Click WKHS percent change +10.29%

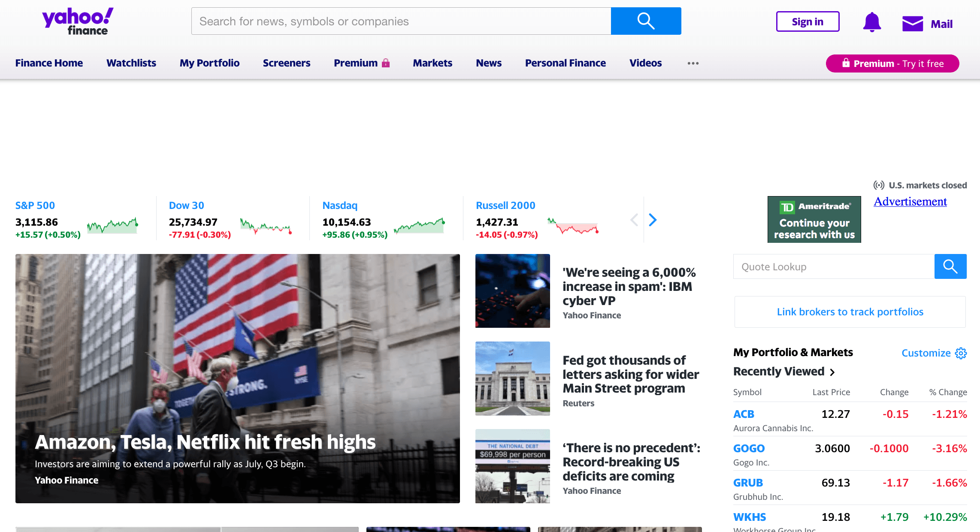click(945, 517)
